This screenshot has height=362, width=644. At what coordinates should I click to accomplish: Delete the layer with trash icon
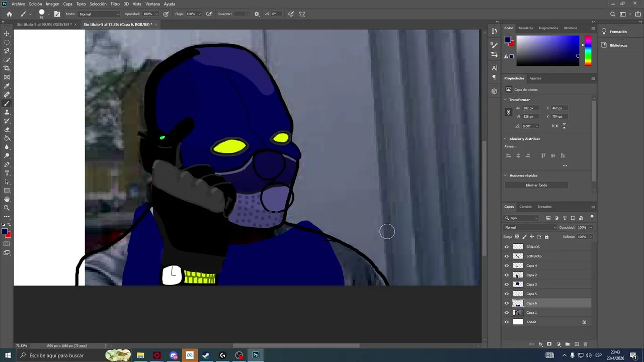click(x=585, y=344)
